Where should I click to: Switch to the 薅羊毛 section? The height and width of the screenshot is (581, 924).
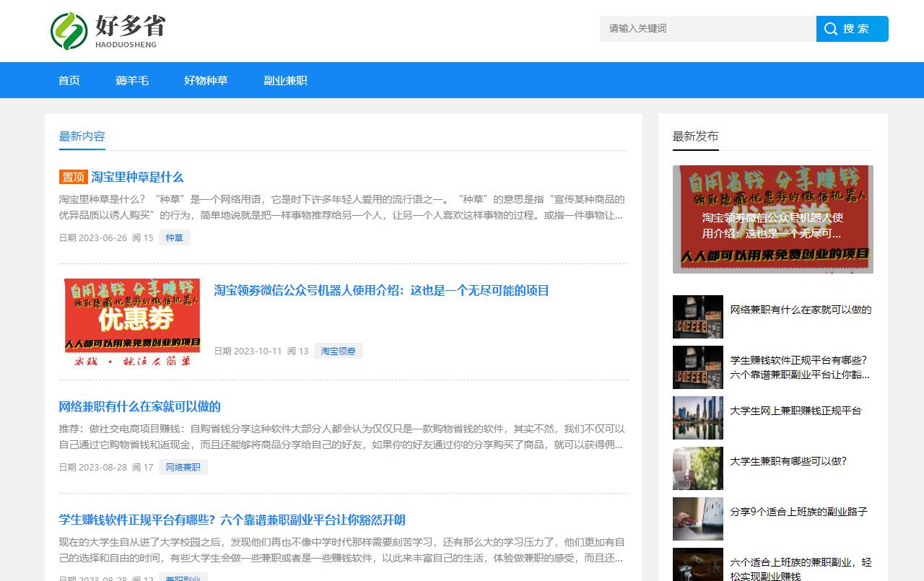(x=133, y=80)
